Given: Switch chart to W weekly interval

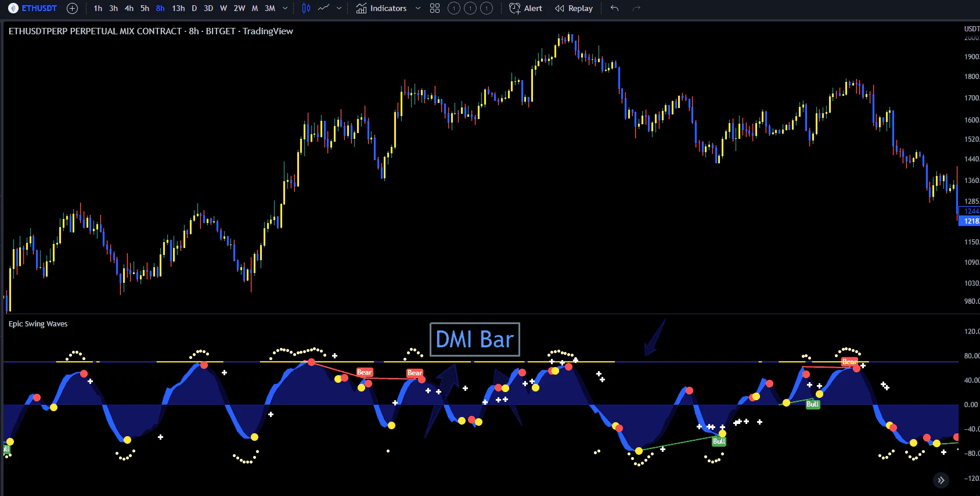Looking at the screenshot, I should (x=224, y=8).
